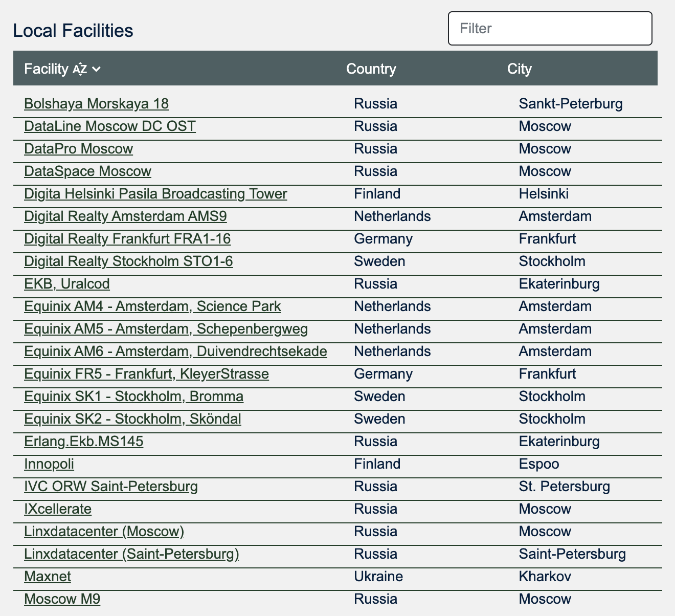Screen dimensions: 675x616
Task: Sort by the Country column header
Action: 371,69
